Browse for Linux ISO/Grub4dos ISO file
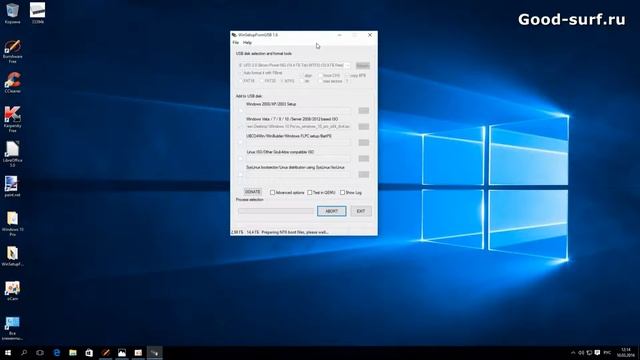 pyautogui.click(x=364, y=158)
